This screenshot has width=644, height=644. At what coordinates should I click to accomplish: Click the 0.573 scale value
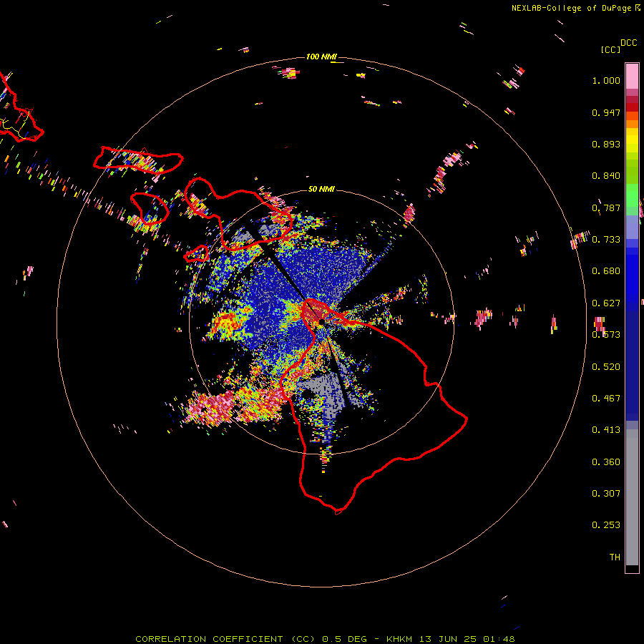click(x=606, y=335)
